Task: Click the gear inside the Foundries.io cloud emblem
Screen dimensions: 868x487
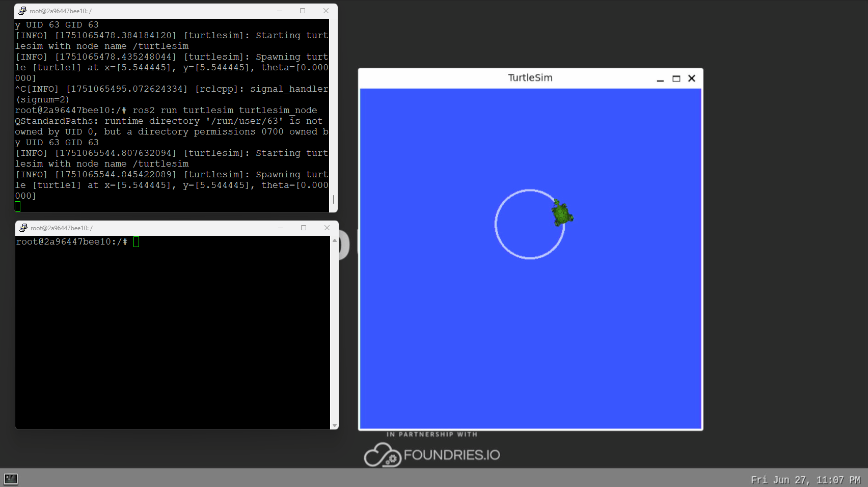Action: (x=393, y=459)
